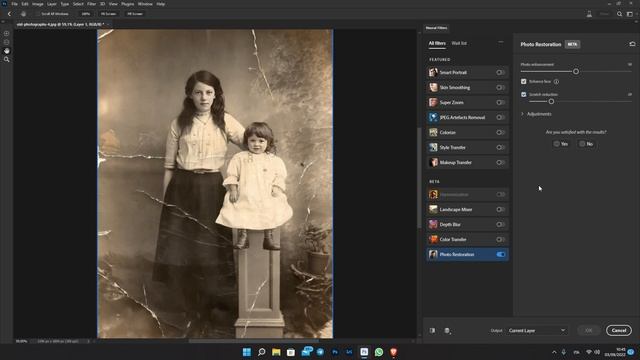Open the File menu
The height and width of the screenshot is (360, 640).
coord(14,4)
